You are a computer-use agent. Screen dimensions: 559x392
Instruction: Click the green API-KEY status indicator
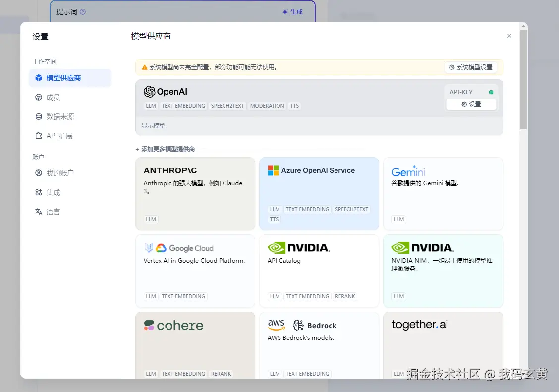[x=491, y=92]
